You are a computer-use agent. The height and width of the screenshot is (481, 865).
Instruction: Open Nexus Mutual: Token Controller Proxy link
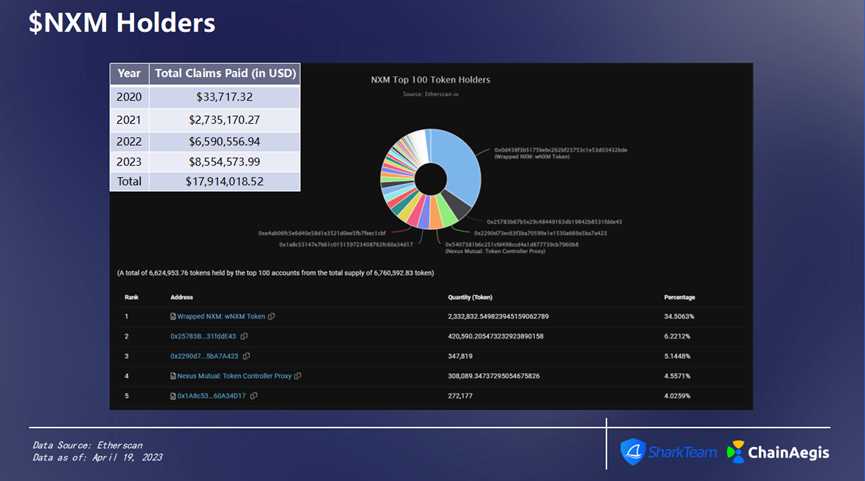point(234,376)
